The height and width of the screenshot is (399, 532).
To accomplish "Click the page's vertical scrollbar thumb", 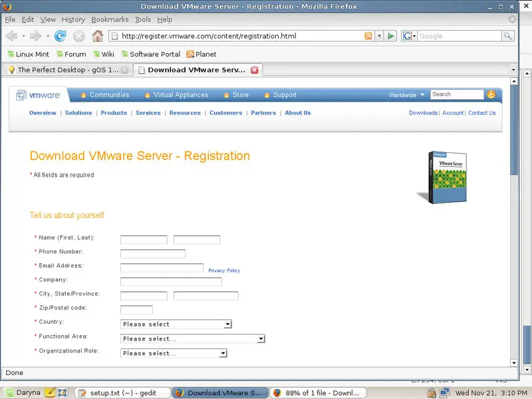I will (x=513, y=129).
